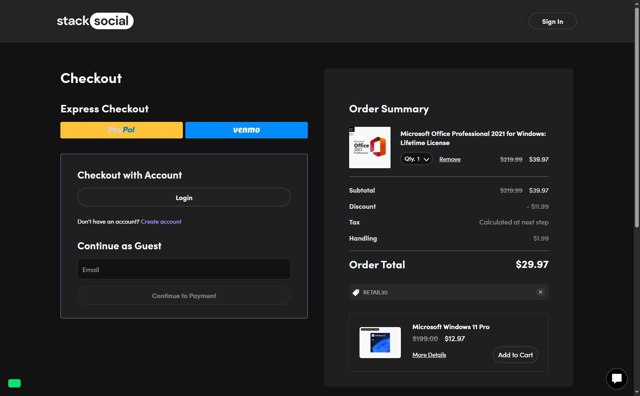
Task: Focus the guest Email field
Action: [184, 269]
